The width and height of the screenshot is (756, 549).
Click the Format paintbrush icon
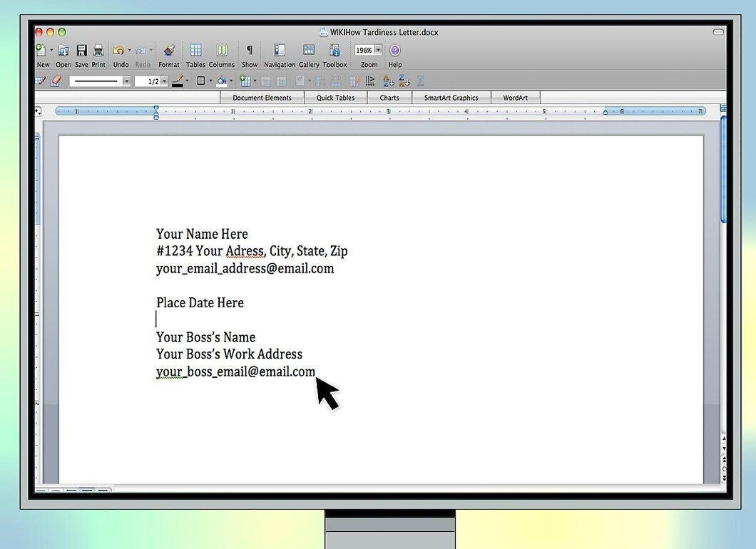[169, 50]
